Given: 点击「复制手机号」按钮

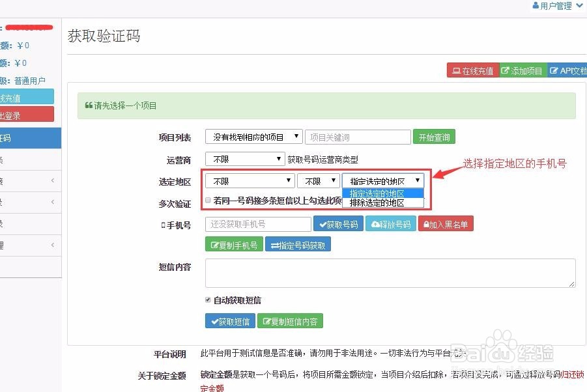Looking at the screenshot, I should coord(234,244).
